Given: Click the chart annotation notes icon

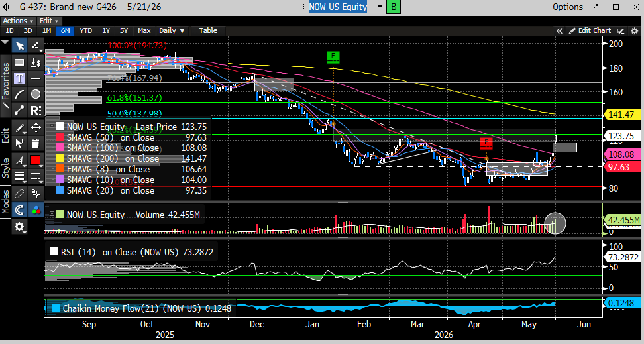Looking at the screenshot, I should click(621, 31).
